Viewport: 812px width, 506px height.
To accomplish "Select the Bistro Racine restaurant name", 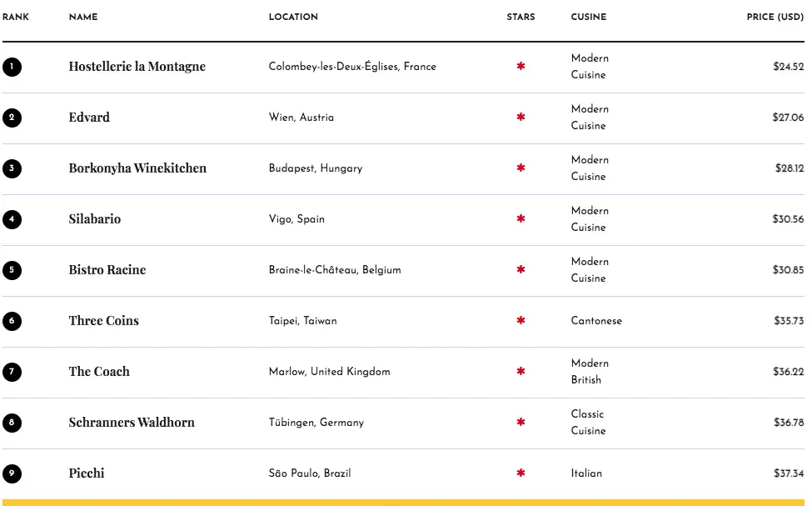I will click(x=107, y=270).
